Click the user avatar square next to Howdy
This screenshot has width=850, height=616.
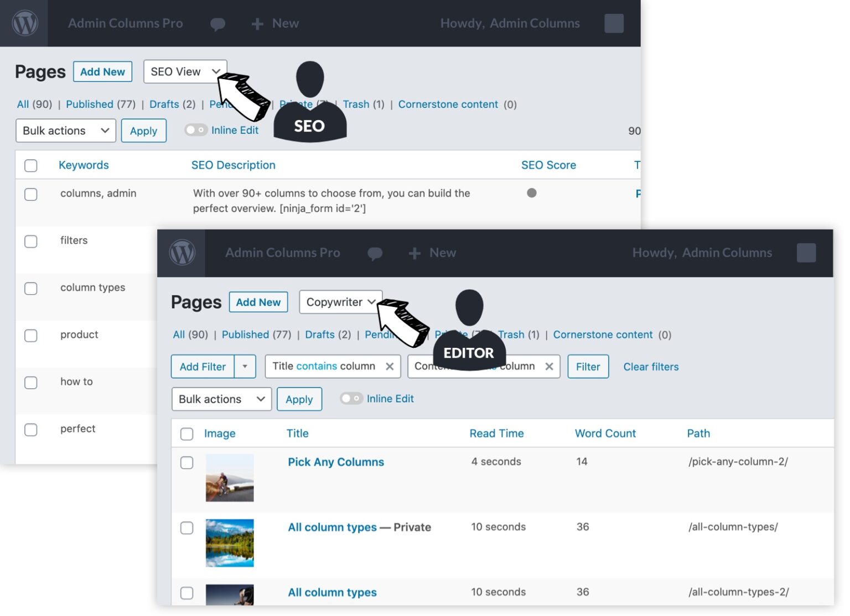614,23
